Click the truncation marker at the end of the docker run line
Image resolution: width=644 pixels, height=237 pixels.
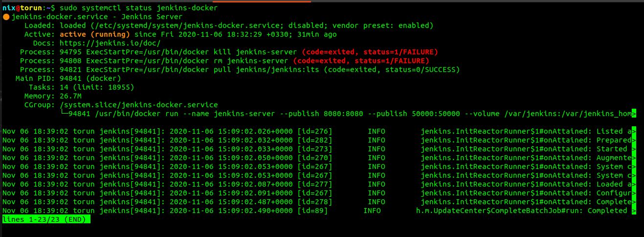[634, 114]
